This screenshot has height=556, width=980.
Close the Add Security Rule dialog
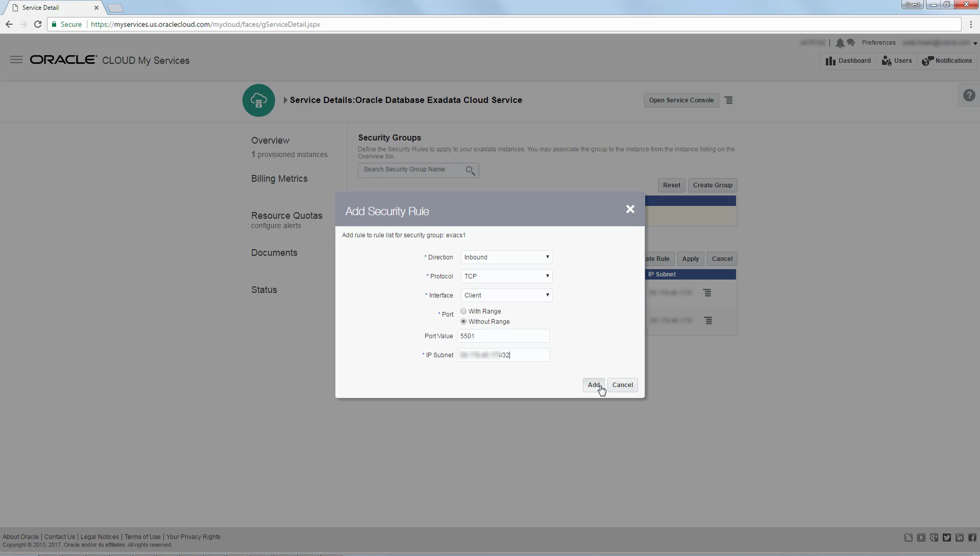point(630,209)
